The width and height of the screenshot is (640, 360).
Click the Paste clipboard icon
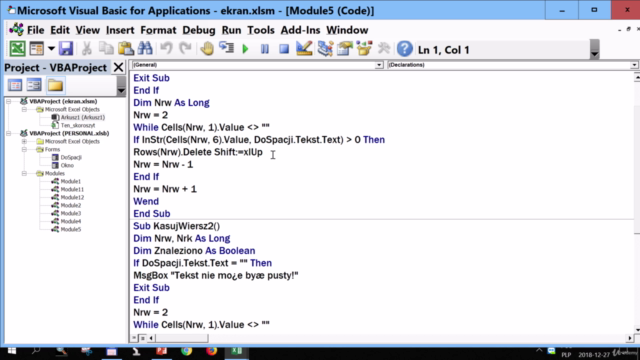point(126,49)
